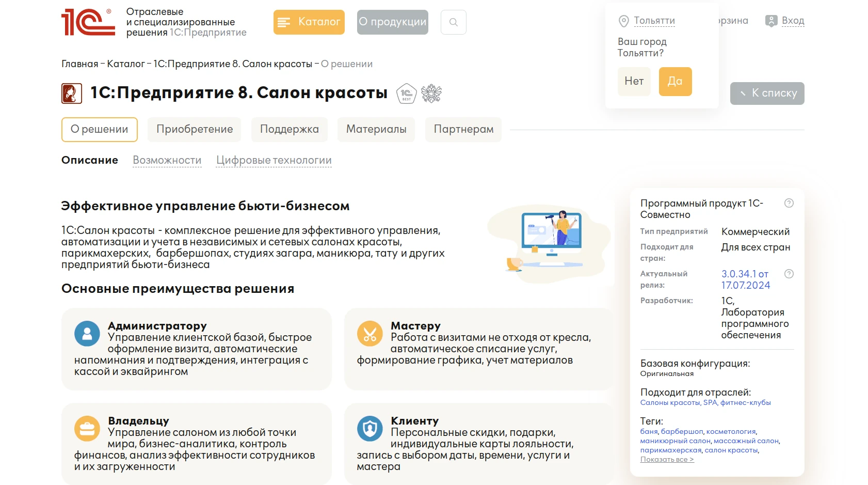Viewport: 868px width, 485px height.
Task: Click heading Эффективное управление бьюти-бизнесом
Action: pos(205,206)
